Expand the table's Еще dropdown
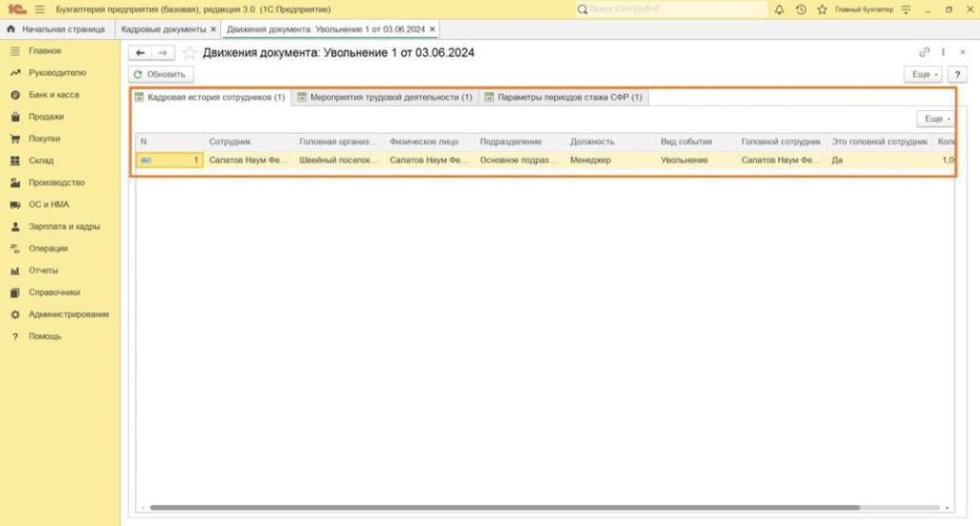Screen dimensions: 980x526 click(936, 119)
